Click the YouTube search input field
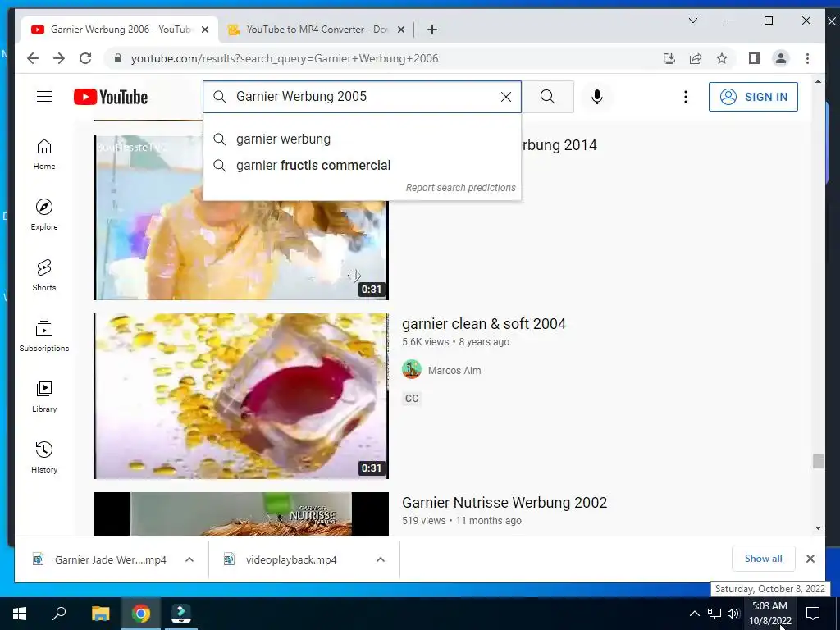The width and height of the screenshot is (840, 630). coord(362,97)
